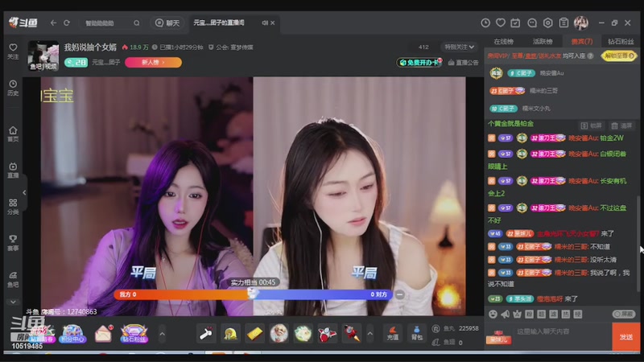Send the gold bar gift
Screen dimensions: 644x362
[x=254, y=333]
